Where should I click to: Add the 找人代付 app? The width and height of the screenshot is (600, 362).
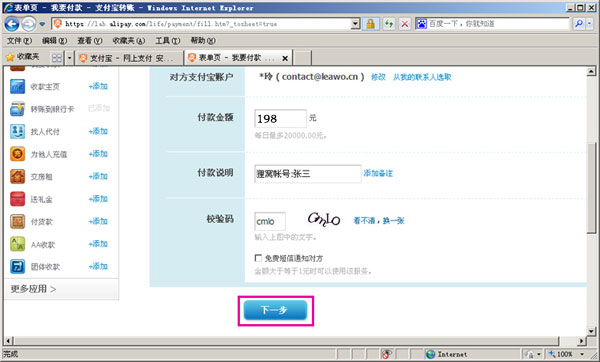98,131
